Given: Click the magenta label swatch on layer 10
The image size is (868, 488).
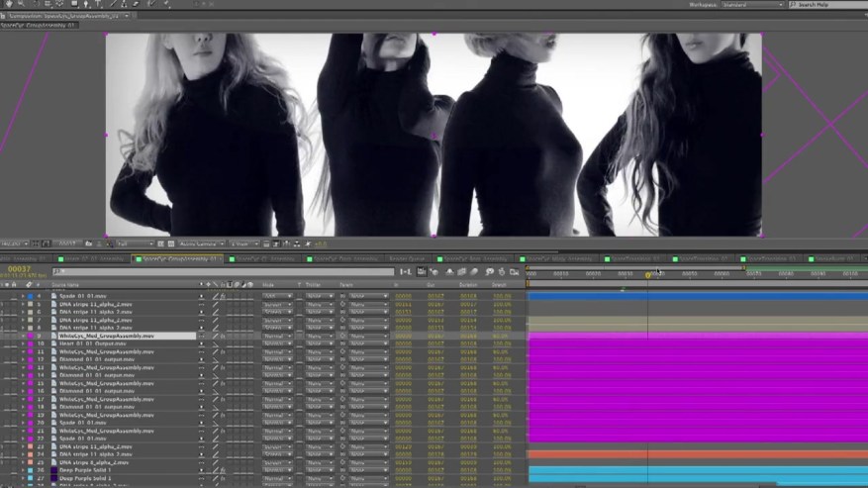Looking at the screenshot, I should point(31,343).
